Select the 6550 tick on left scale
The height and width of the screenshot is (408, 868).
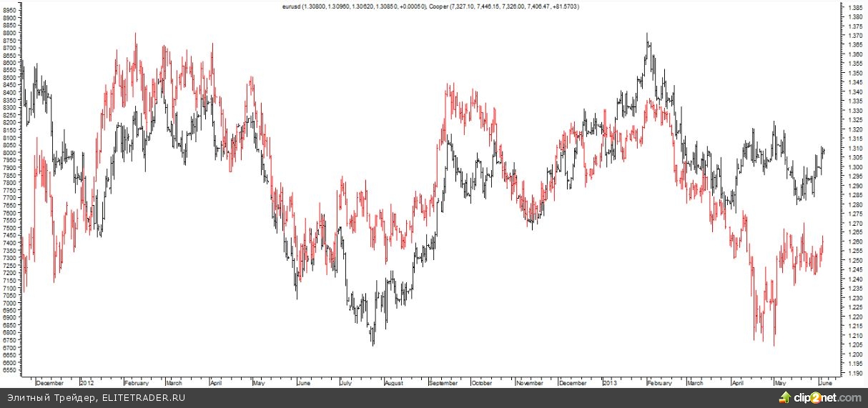[x=11, y=371]
